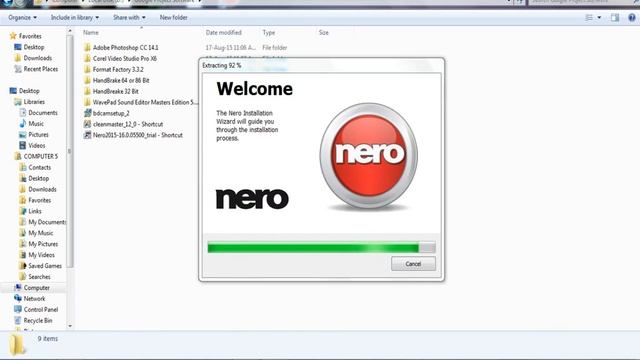Click the folder icon in details pane
The height and width of the screenshot is (360, 640).
pos(17,345)
